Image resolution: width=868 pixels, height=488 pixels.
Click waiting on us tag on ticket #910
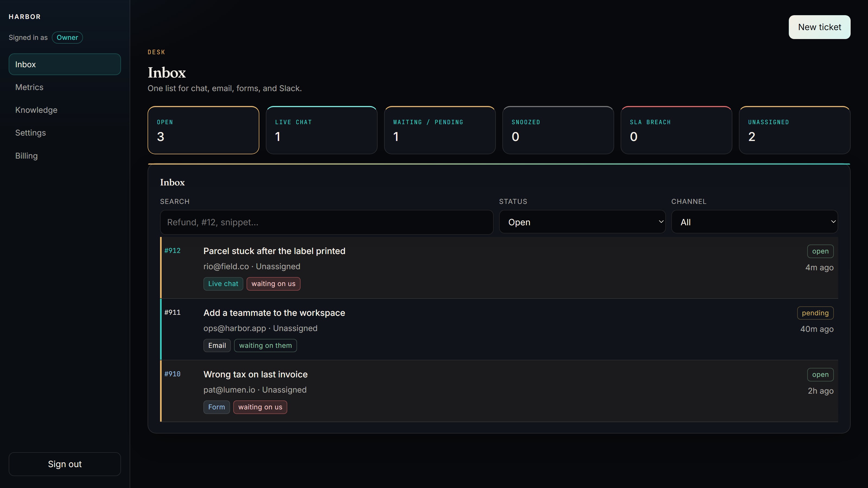tap(260, 407)
